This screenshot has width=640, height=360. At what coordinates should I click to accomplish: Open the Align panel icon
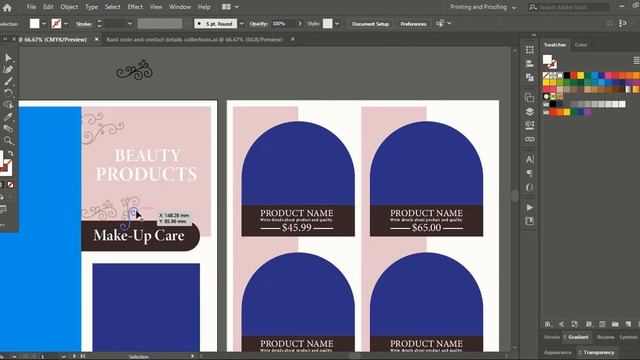coord(529,63)
